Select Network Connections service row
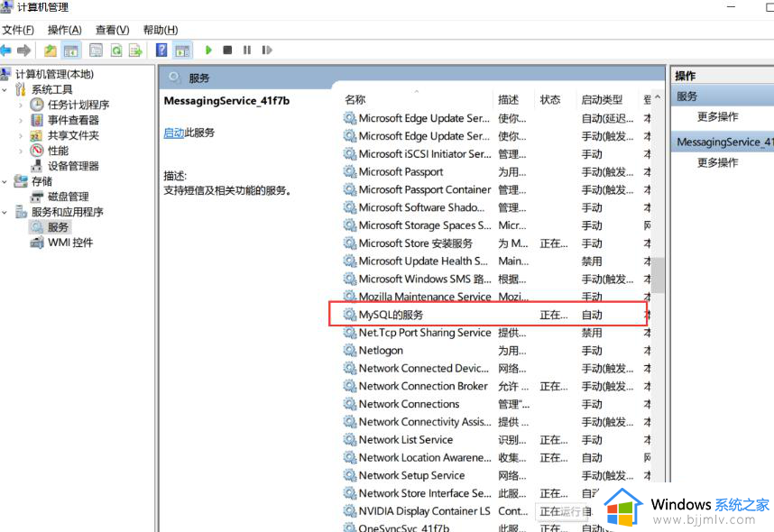774x532 pixels. click(x=496, y=404)
